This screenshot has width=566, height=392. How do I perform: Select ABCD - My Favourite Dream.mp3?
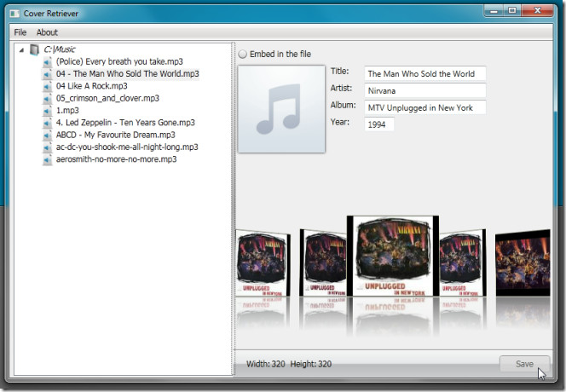(116, 135)
